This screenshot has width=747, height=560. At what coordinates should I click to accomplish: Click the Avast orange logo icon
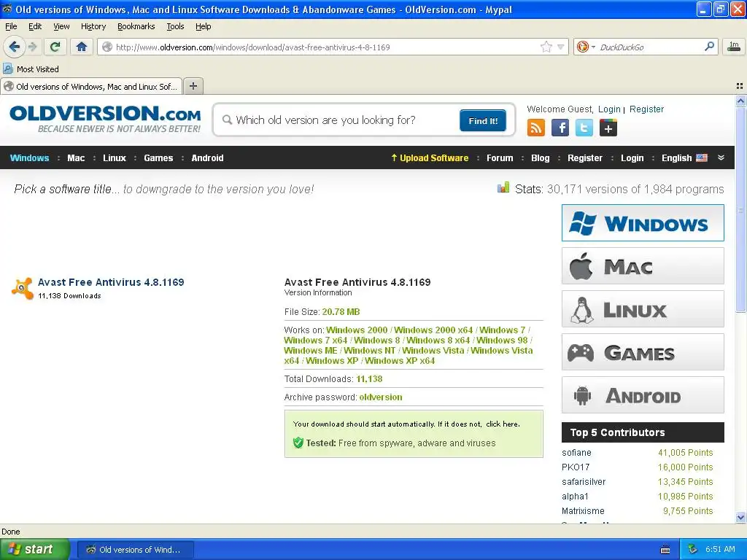pos(23,289)
